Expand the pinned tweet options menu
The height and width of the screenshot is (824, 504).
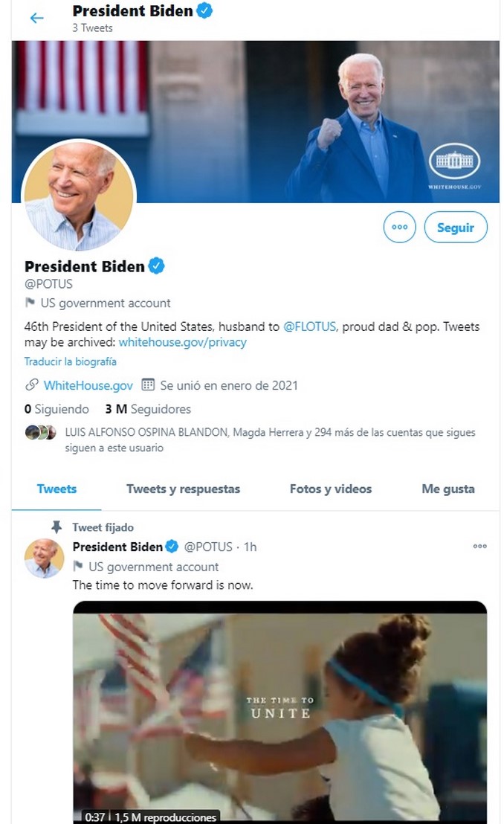(x=479, y=547)
